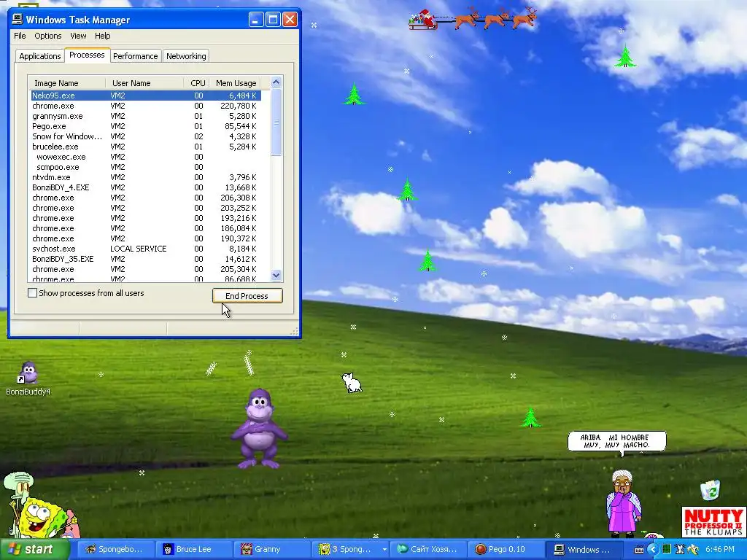Viewport: 747px width, 560px height.
Task: Click the Task Manager title bar icon
Action: [x=18, y=20]
